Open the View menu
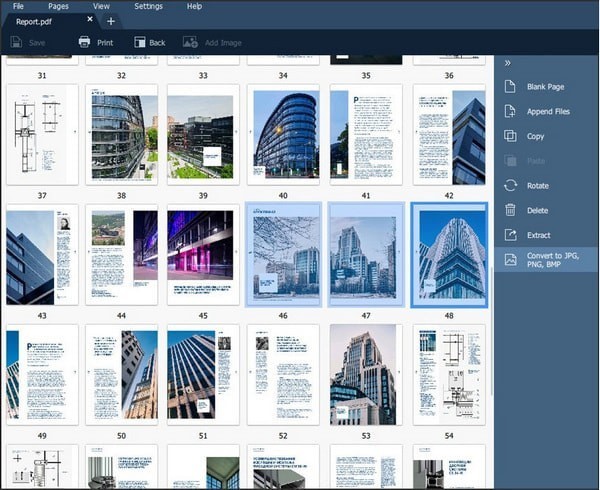This screenshot has height=490, width=600. (102, 6)
